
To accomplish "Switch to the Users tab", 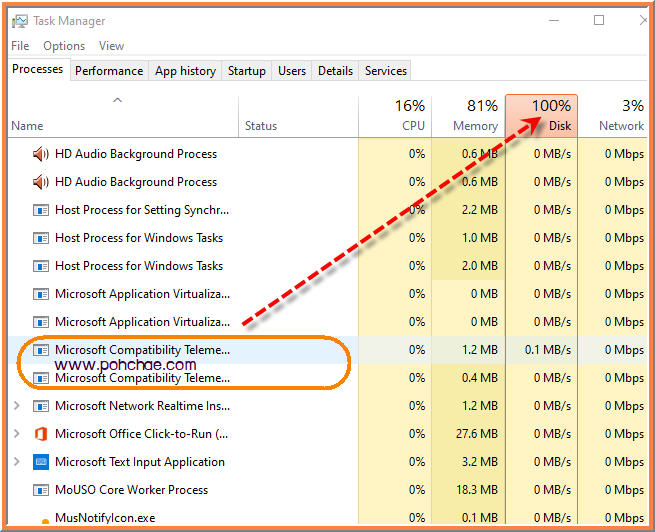I will pyautogui.click(x=292, y=71).
